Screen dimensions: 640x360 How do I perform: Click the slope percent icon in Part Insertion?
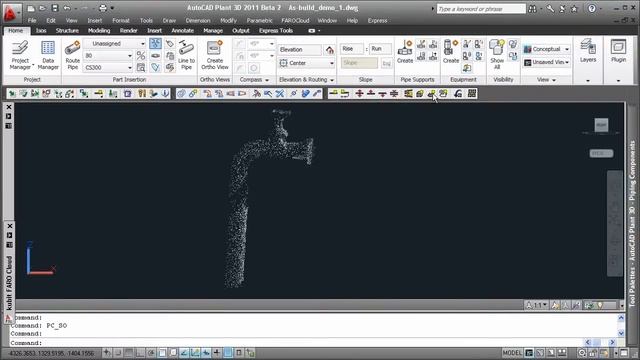tap(141, 55)
